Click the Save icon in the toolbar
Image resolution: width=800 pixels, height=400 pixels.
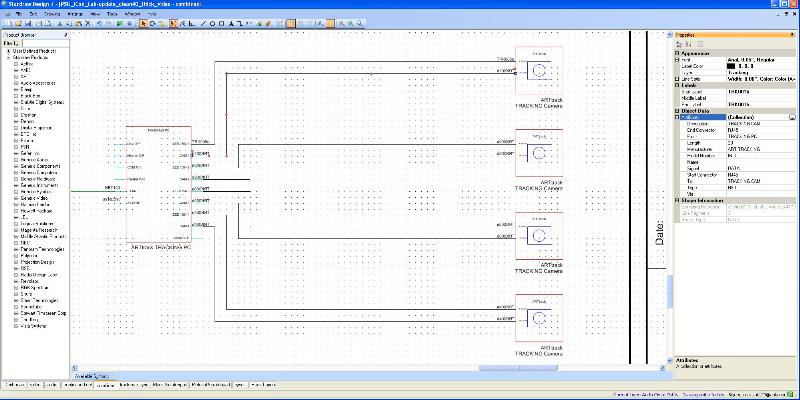point(27,22)
